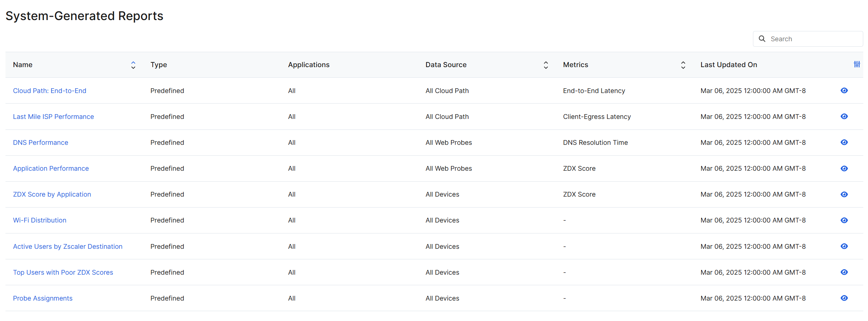
Task: Click into the Search input field
Action: (x=814, y=39)
